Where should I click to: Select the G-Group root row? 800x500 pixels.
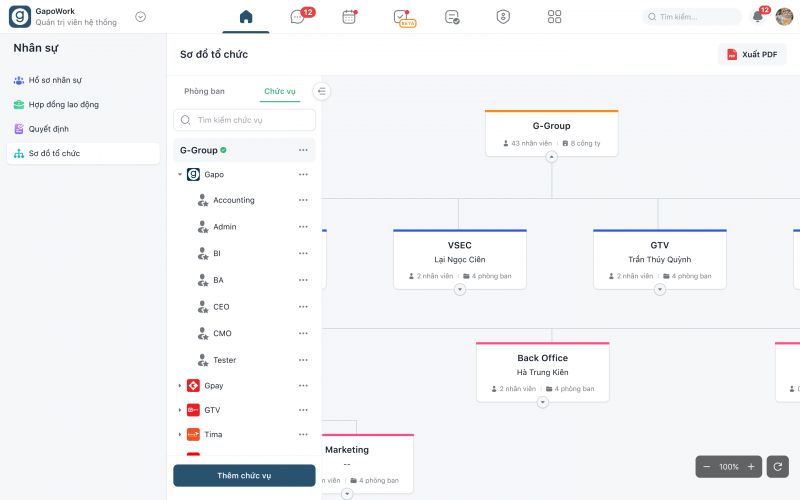point(244,150)
